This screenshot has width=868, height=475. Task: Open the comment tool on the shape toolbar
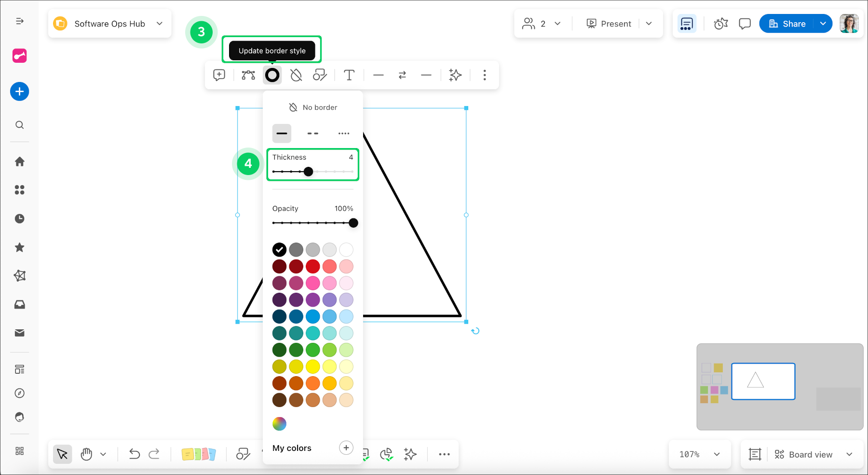pos(219,75)
